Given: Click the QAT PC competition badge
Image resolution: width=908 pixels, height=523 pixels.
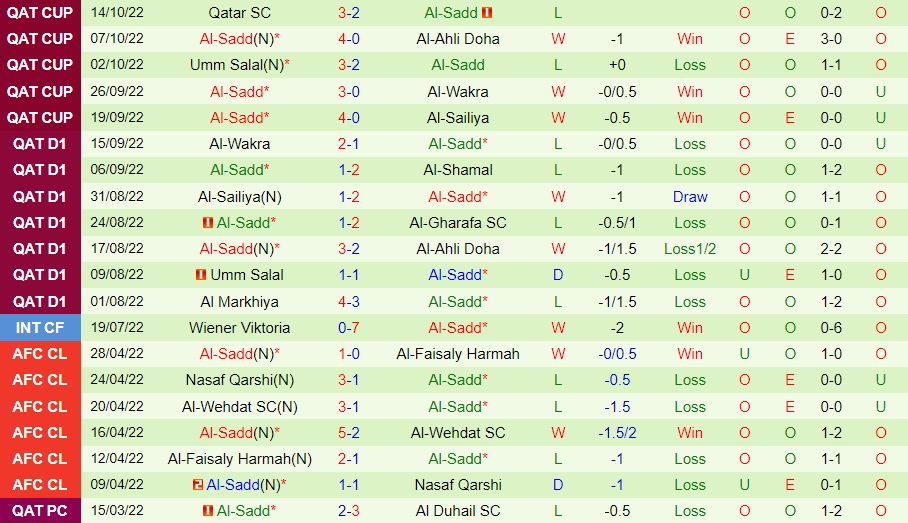Looking at the screenshot, I should point(41,511).
